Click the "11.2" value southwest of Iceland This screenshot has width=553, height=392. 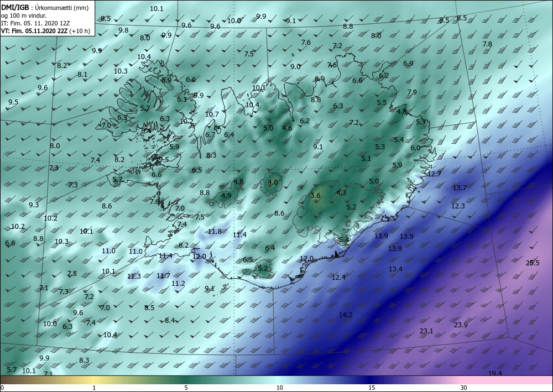[x=179, y=284]
